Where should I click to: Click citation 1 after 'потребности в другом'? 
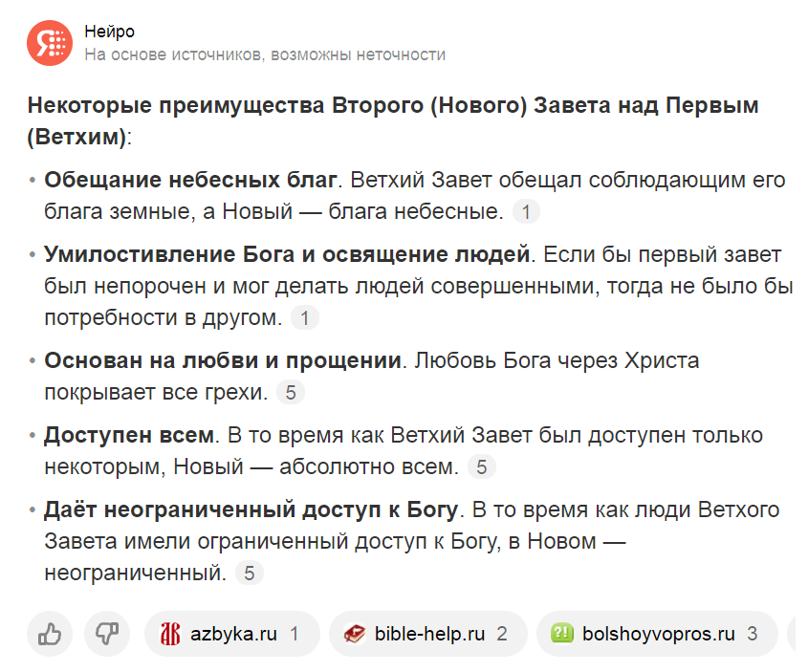(305, 317)
